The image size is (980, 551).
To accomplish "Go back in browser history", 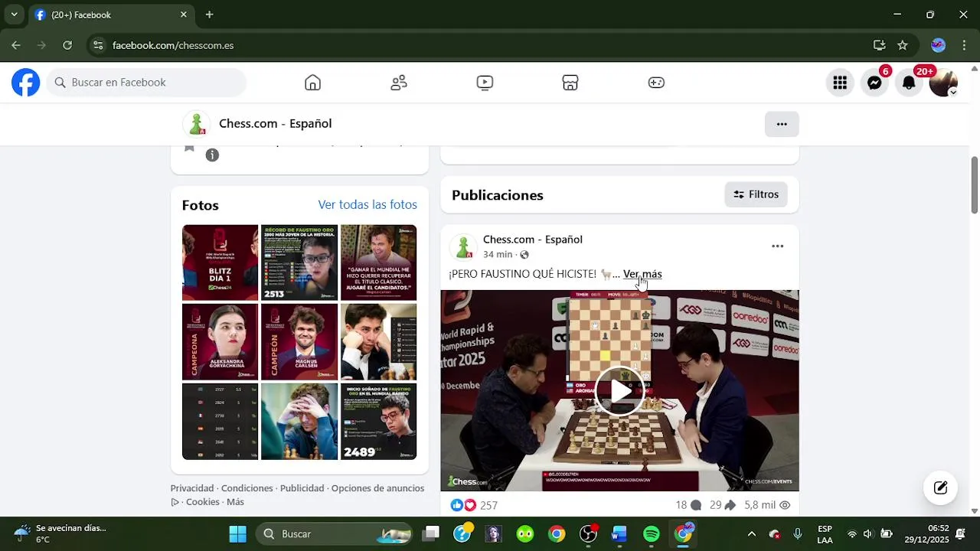I will pyautogui.click(x=16, y=45).
